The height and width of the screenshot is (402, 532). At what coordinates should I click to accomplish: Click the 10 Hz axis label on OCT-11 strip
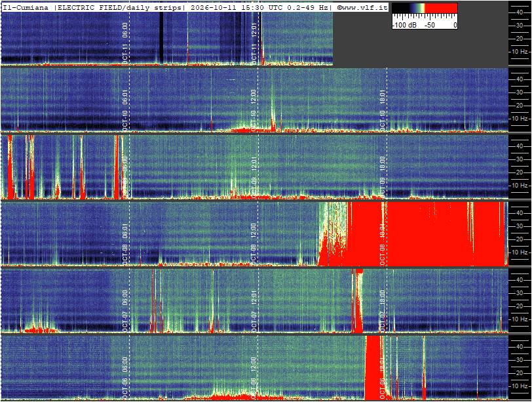[520, 52]
